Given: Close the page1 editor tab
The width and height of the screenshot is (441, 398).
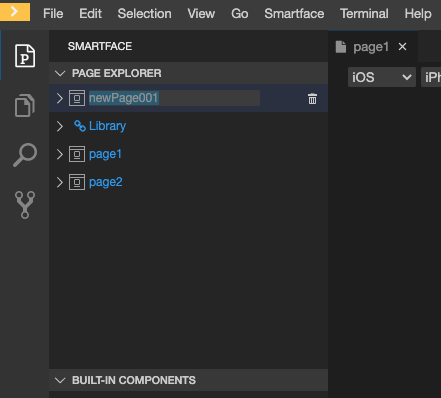Looking at the screenshot, I should pyautogui.click(x=402, y=47).
